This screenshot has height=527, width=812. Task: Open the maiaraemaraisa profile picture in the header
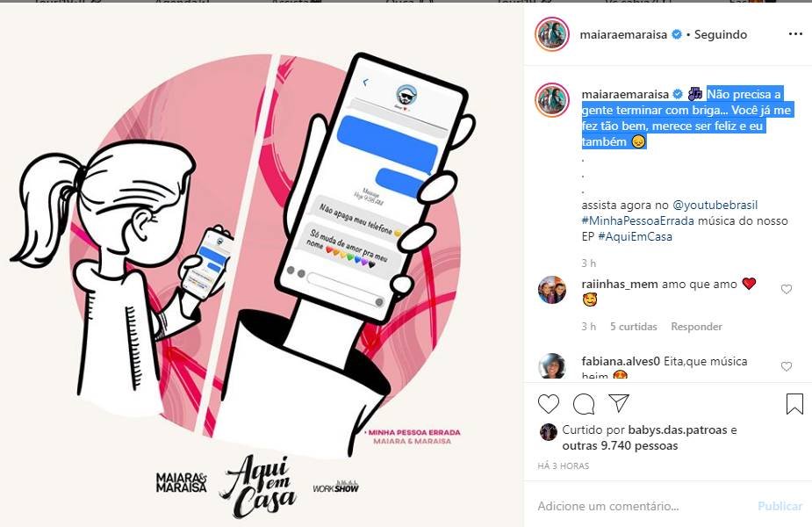[x=552, y=34]
